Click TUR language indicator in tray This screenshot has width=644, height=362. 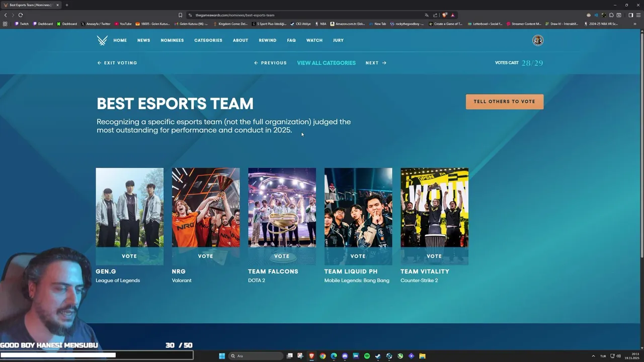(x=603, y=356)
